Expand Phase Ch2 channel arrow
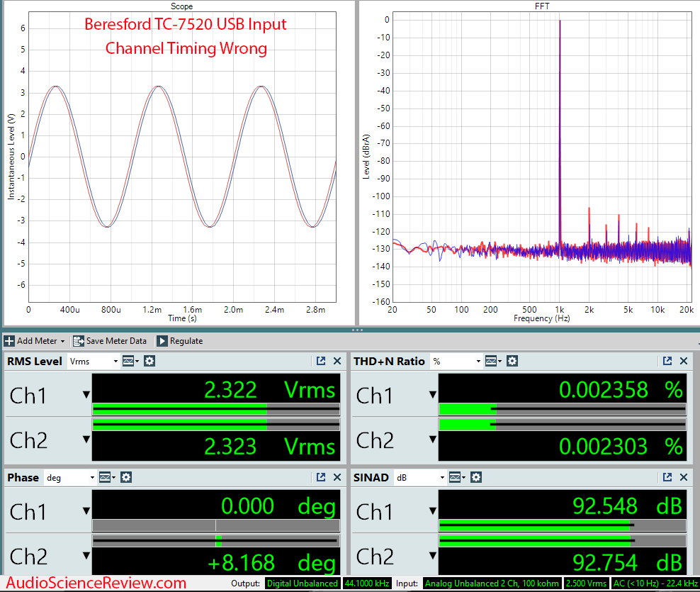The height and width of the screenshot is (592, 700). (86, 555)
